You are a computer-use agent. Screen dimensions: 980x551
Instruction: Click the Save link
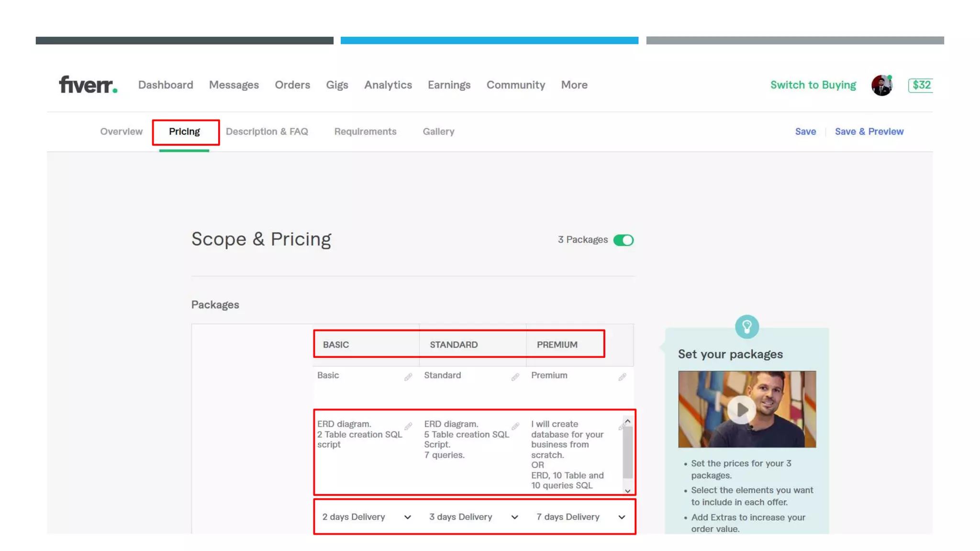805,132
